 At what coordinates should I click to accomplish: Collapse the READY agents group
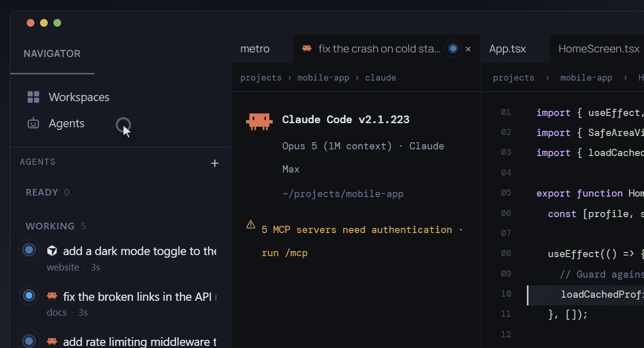click(47, 192)
